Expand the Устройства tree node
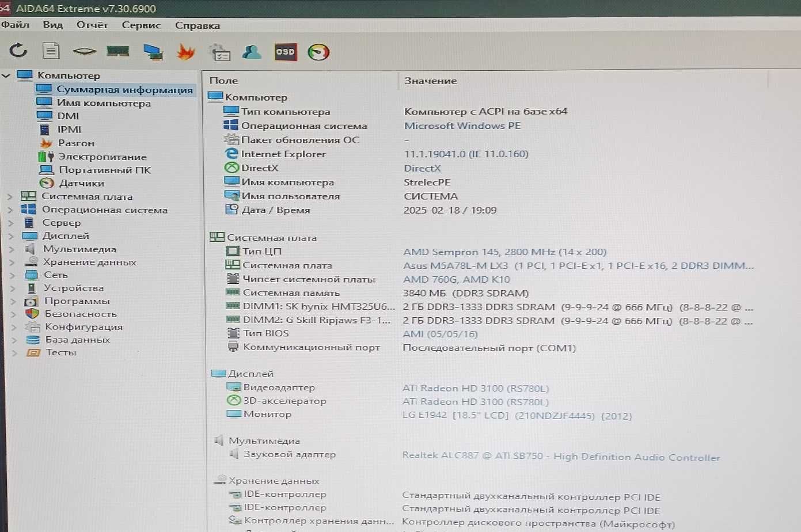The width and height of the screenshot is (801, 532). click(x=13, y=288)
